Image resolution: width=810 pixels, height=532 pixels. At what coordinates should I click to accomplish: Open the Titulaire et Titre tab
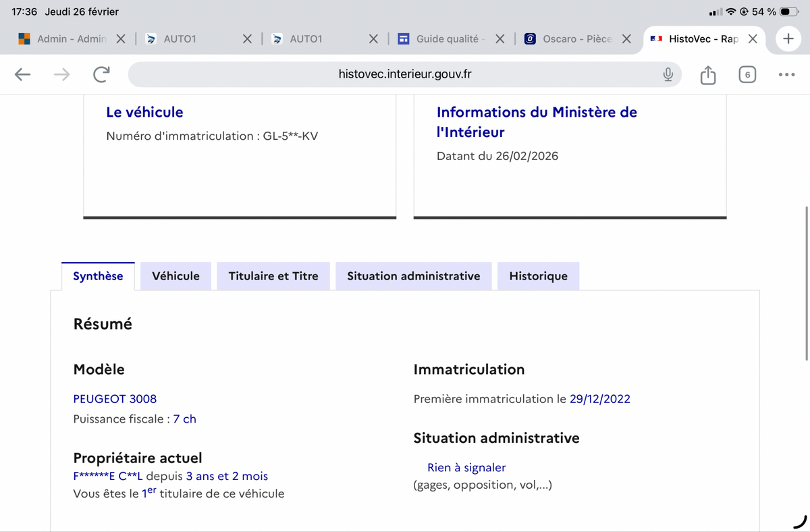point(273,276)
